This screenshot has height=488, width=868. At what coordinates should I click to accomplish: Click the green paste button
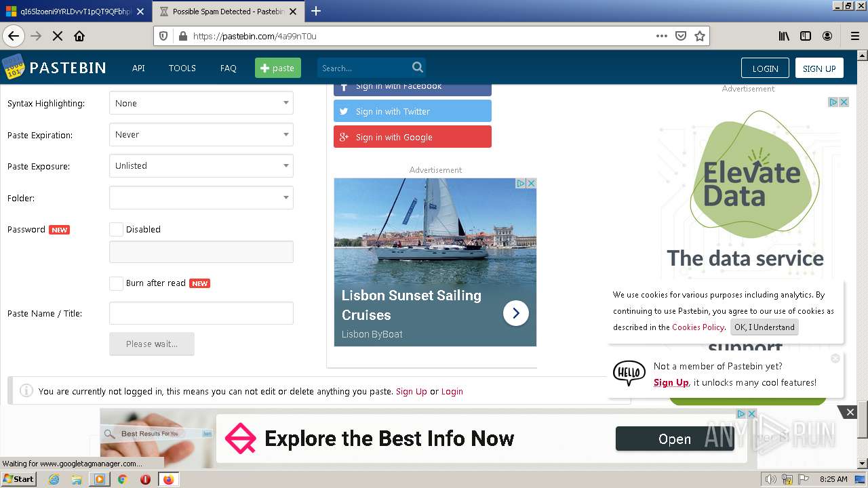[278, 68]
